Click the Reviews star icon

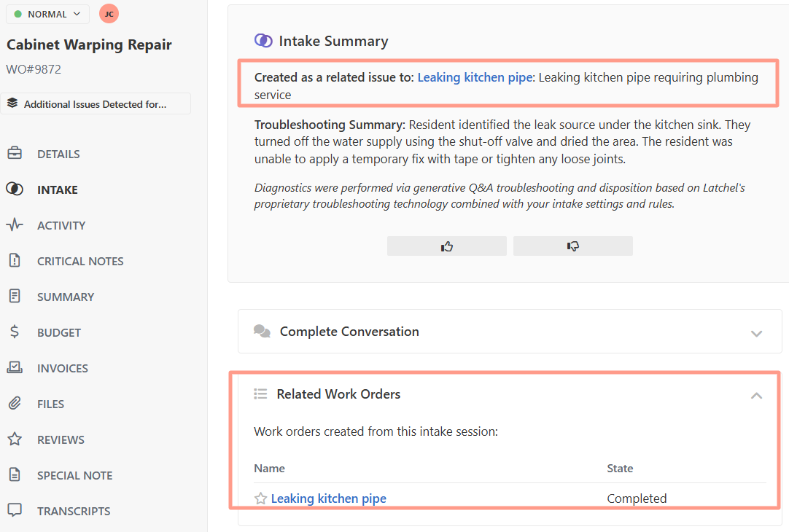(14, 439)
